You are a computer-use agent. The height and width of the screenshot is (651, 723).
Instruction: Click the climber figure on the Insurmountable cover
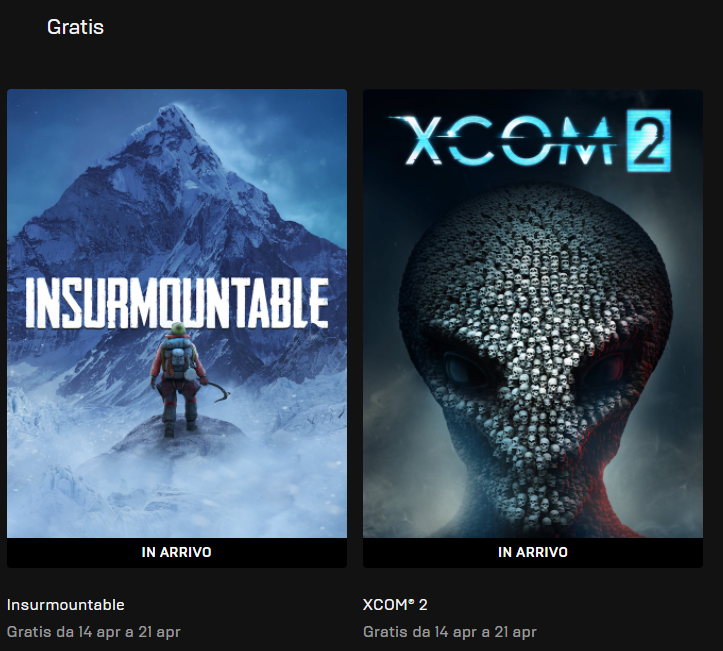tap(179, 379)
